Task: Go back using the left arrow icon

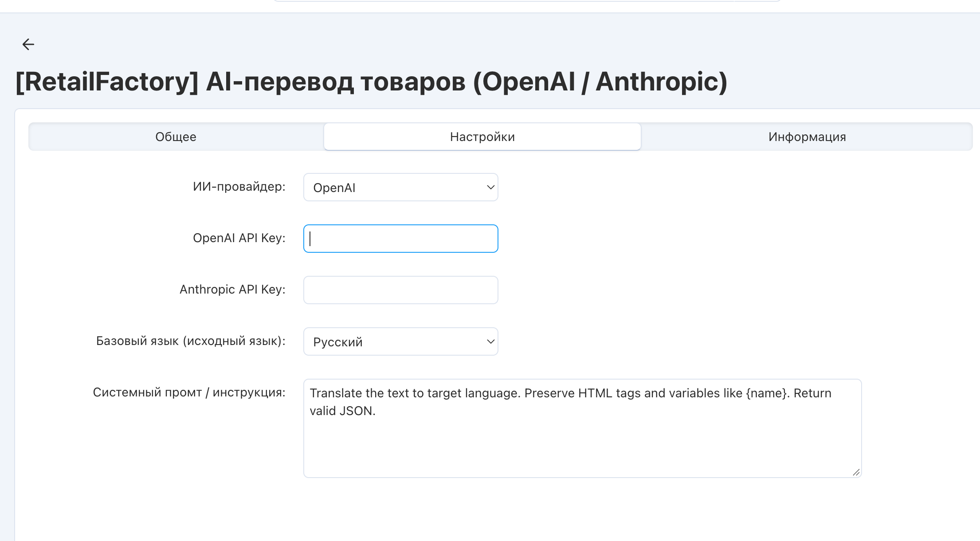Action: [28, 44]
